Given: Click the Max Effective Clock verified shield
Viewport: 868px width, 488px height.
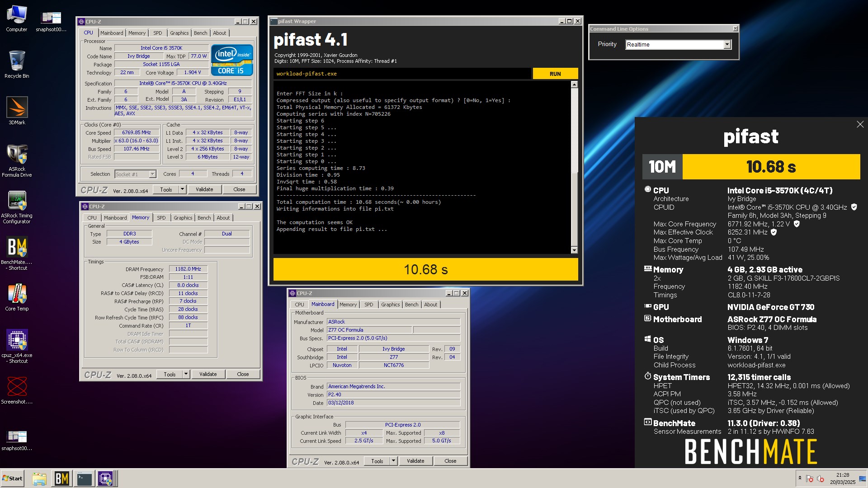Looking at the screenshot, I should [x=774, y=232].
